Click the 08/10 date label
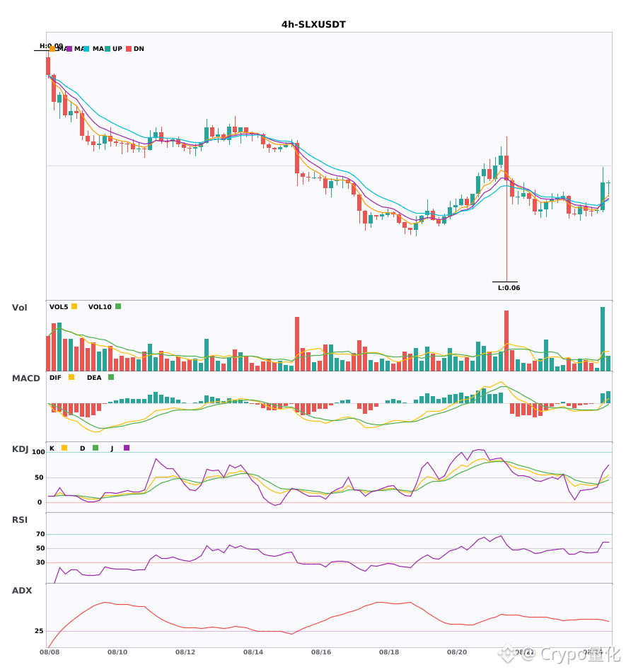This screenshot has height=672, width=626. click(117, 652)
